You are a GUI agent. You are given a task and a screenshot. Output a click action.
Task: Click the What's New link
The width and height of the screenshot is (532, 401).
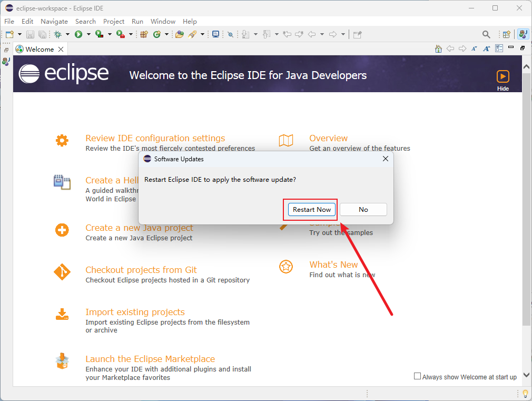coord(333,265)
